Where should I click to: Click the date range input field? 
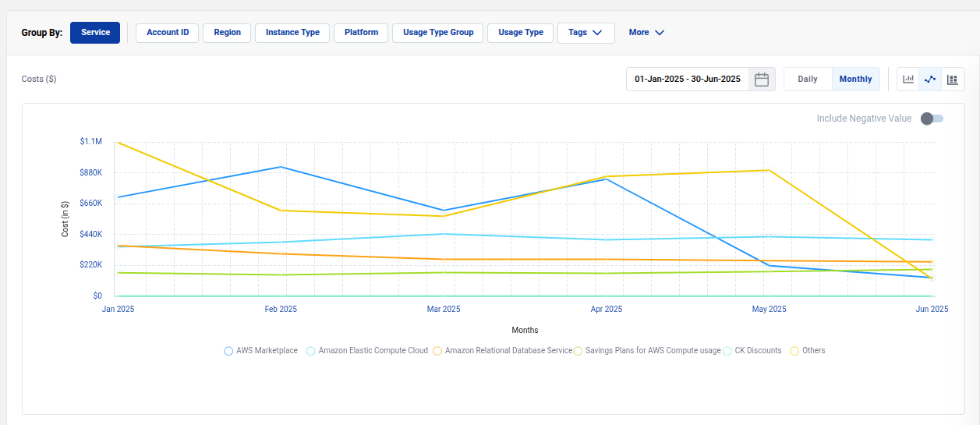point(687,80)
